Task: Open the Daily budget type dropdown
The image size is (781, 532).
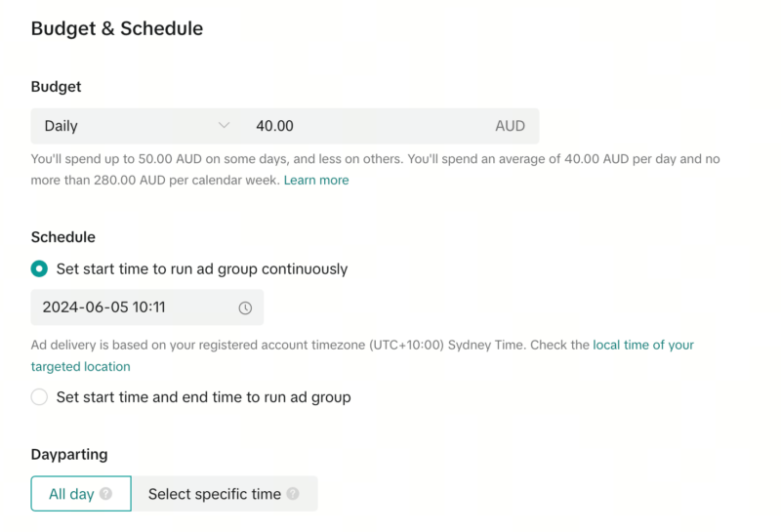Action: [x=137, y=126]
